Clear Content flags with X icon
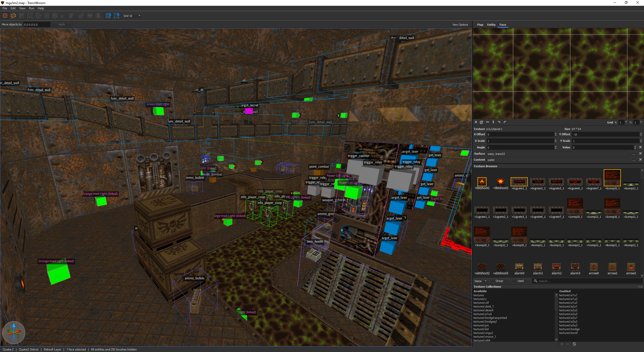644x352 pixels. pos(640,159)
